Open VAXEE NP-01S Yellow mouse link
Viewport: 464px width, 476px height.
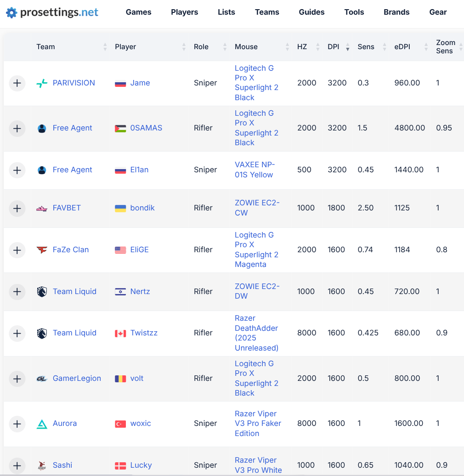[x=255, y=170]
